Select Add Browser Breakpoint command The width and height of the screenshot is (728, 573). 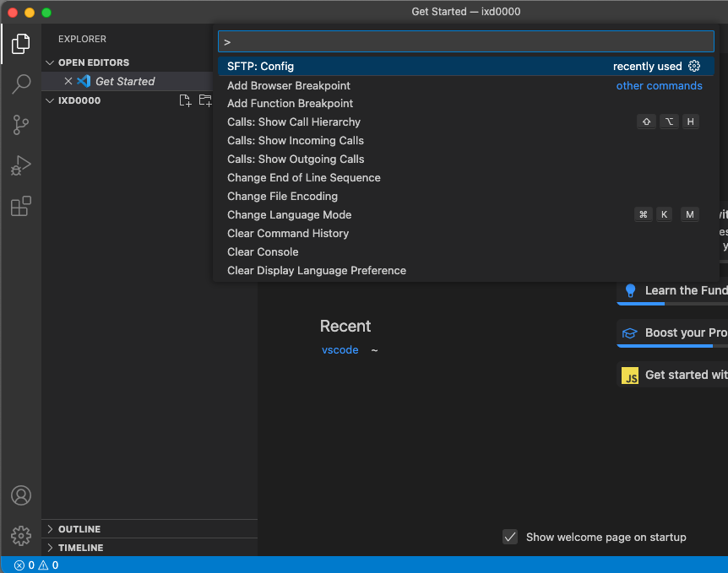coord(465,85)
